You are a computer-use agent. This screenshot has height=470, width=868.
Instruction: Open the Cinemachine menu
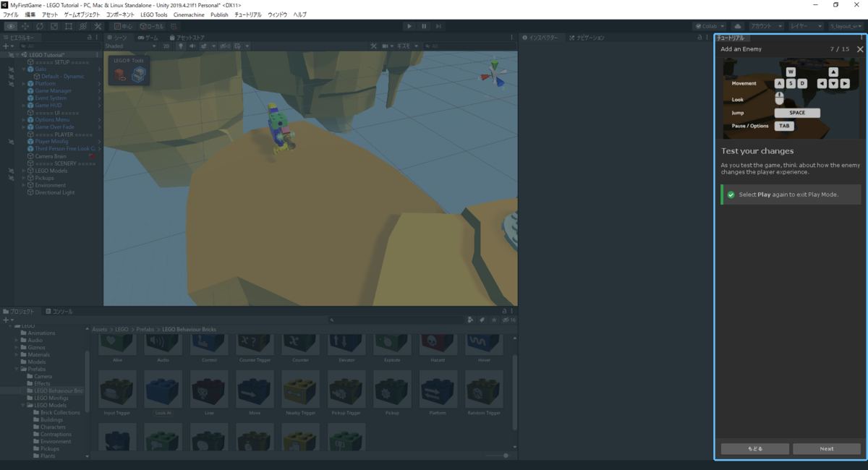tap(188, 14)
